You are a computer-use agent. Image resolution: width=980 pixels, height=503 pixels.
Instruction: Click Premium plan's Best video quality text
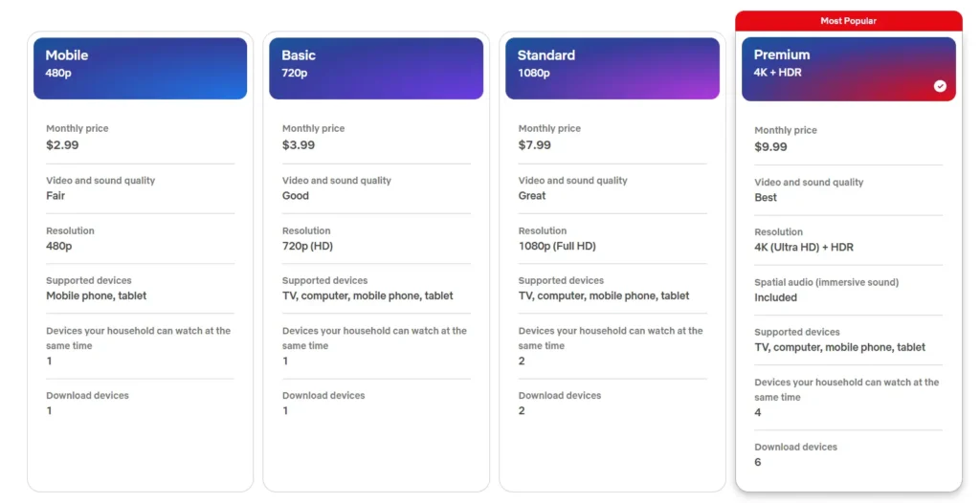(x=766, y=198)
